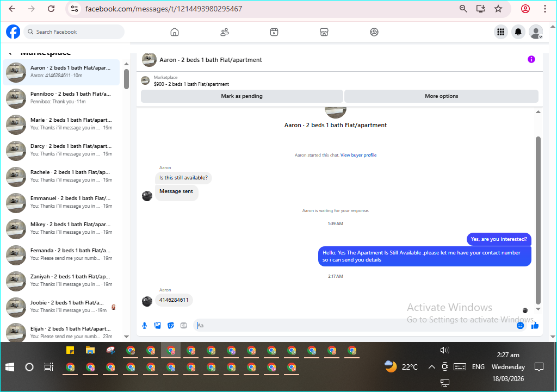Click Mark as pending button
This screenshot has height=392, width=557.
tap(242, 96)
